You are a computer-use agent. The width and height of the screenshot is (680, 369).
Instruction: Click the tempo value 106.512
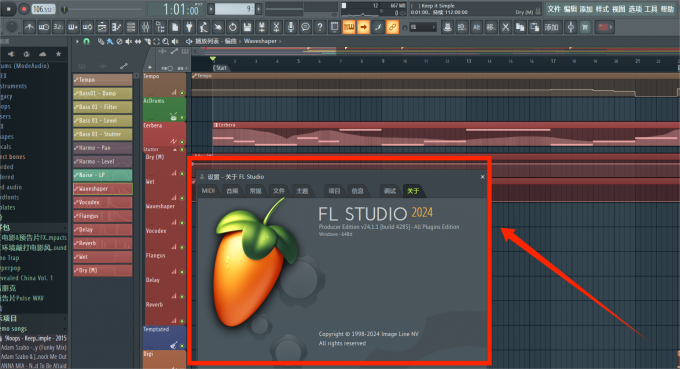pos(44,9)
